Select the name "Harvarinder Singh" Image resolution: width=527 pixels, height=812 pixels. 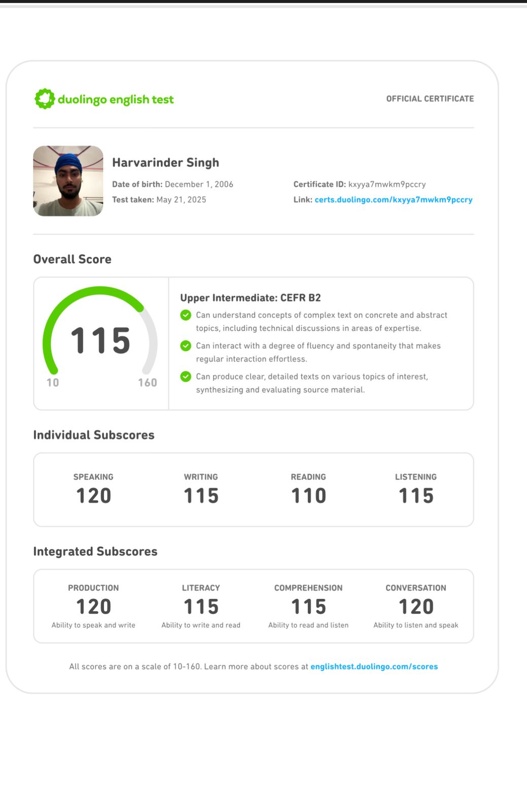tap(166, 162)
